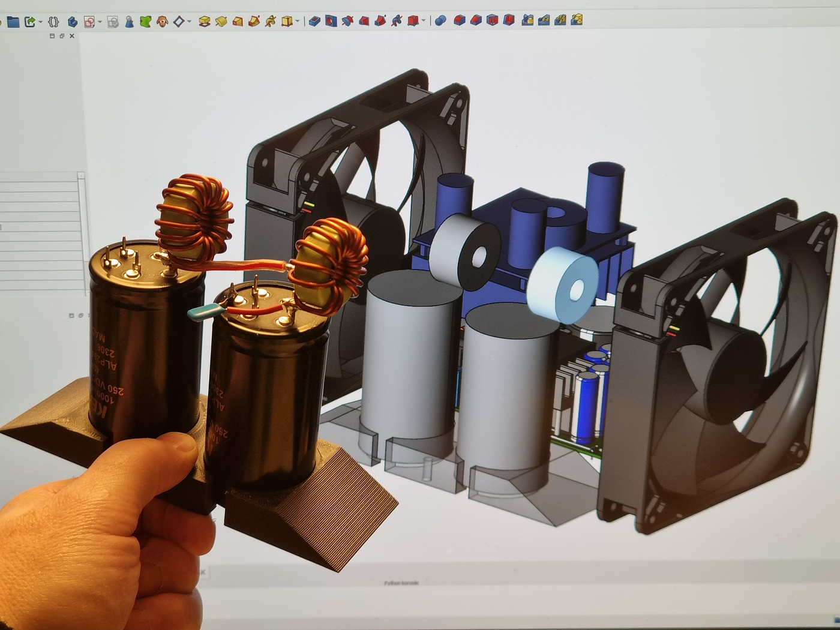
Task: Expand the subtractive primitive dropdown arrow
Action: [424, 21]
